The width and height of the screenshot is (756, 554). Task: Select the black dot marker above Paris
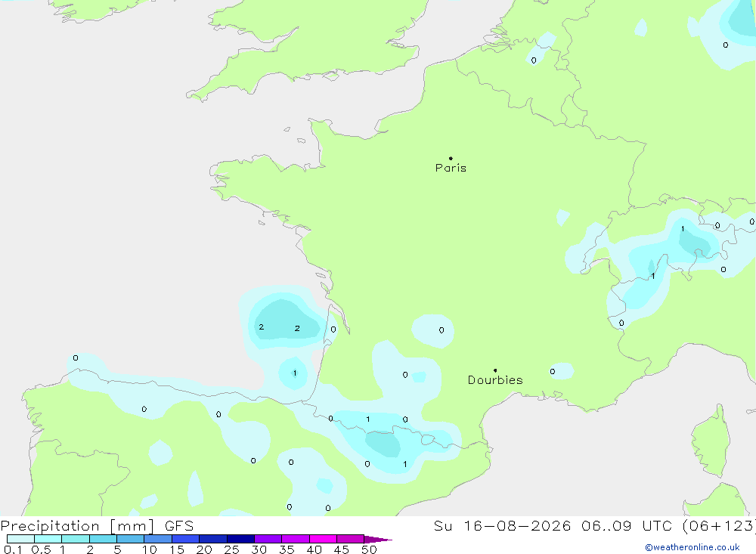pos(451,158)
